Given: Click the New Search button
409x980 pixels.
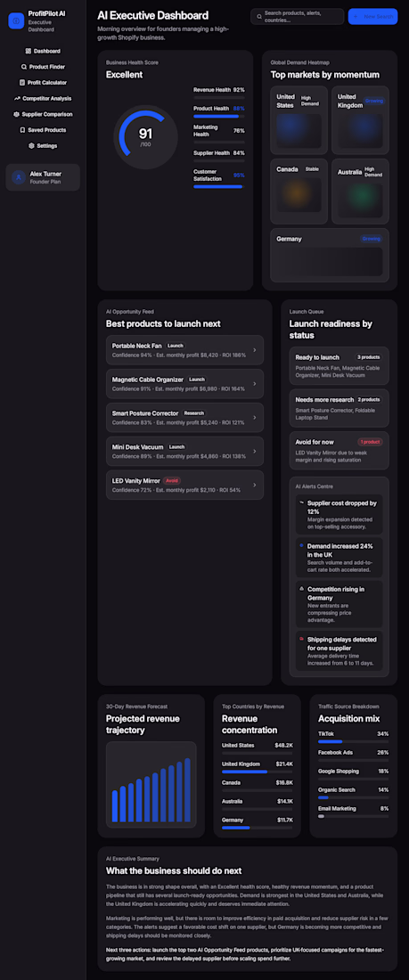Looking at the screenshot, I should (x=372, y=16).
